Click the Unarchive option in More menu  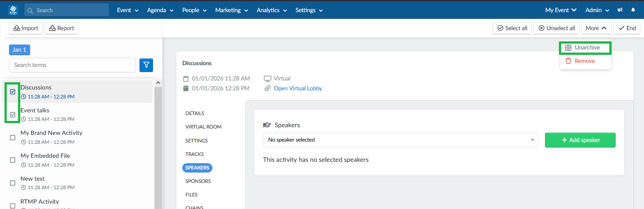(585, 48)
